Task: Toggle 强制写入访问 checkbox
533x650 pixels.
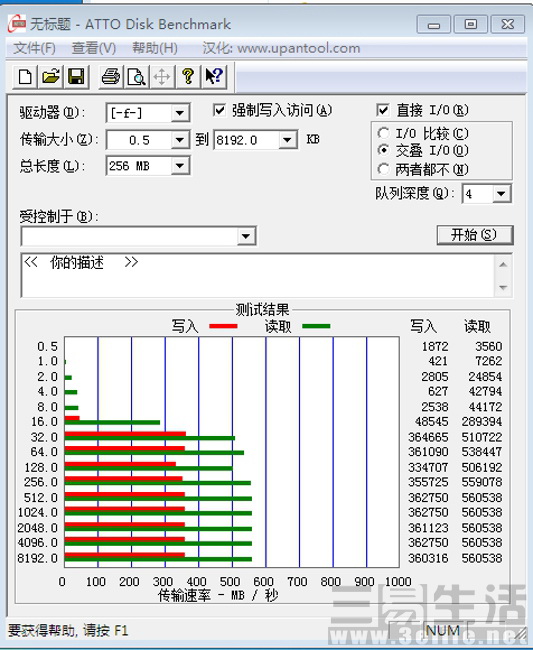Action: pyautogui.click(x=219, y=110)
